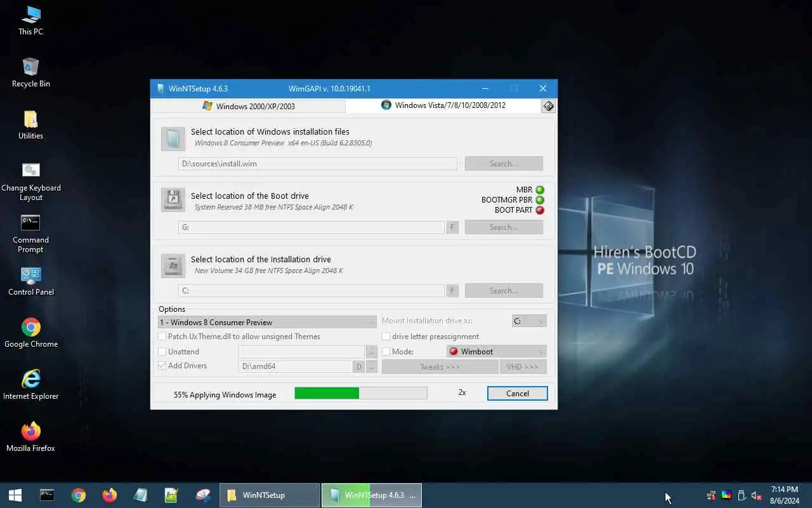Screen dimensions: 812x508
Task: Click the D:\amd64 drivers path field
Action: click(295, 366)
